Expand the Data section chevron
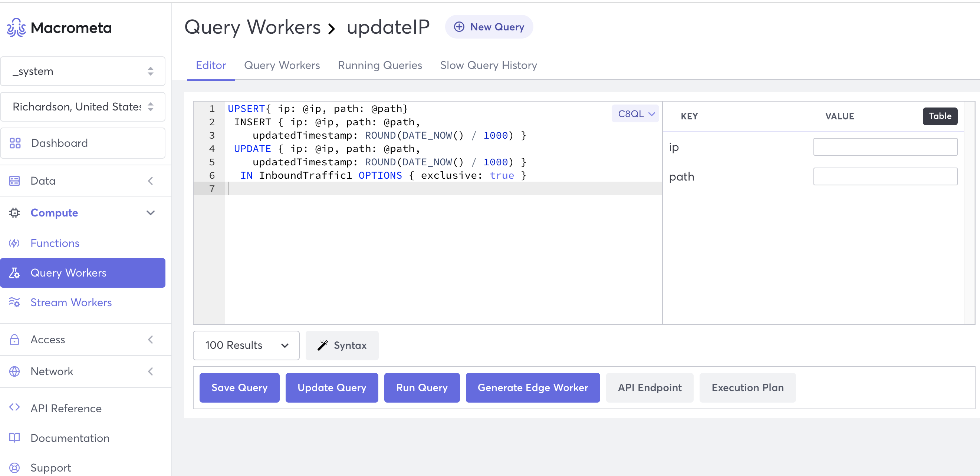 coord(151,181)
